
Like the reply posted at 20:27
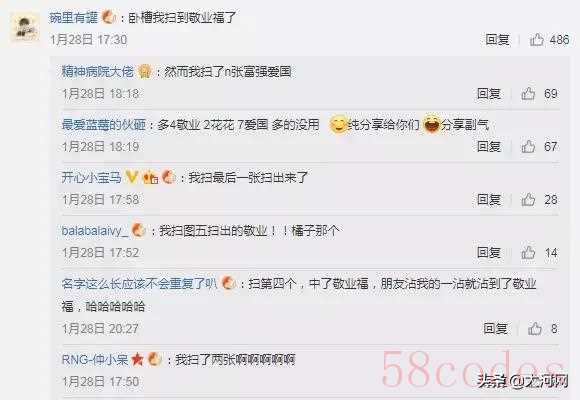pos(535,328)
